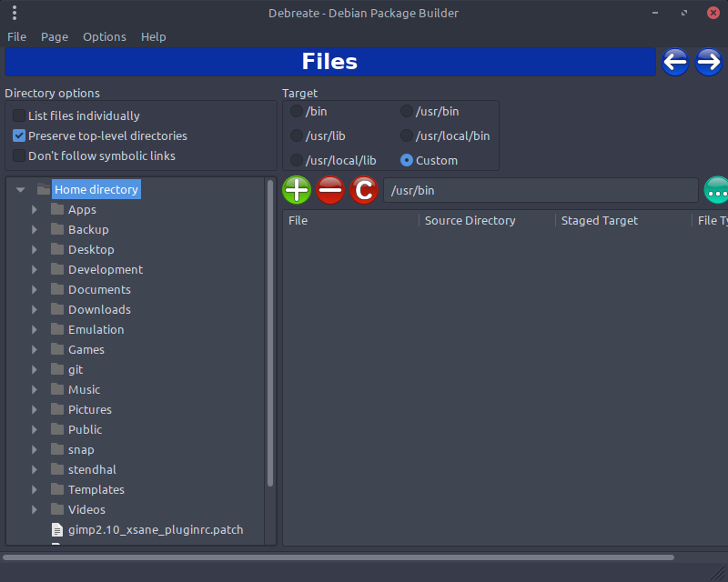Click the red clear list button
Screen dimensions: 728x582
coord(364,190)
